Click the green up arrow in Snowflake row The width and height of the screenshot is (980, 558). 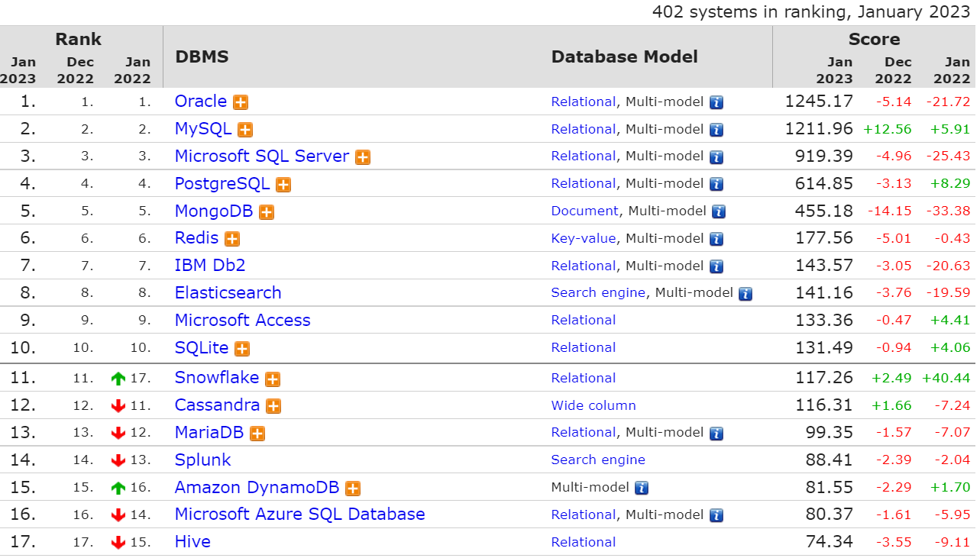pos(118,379)
